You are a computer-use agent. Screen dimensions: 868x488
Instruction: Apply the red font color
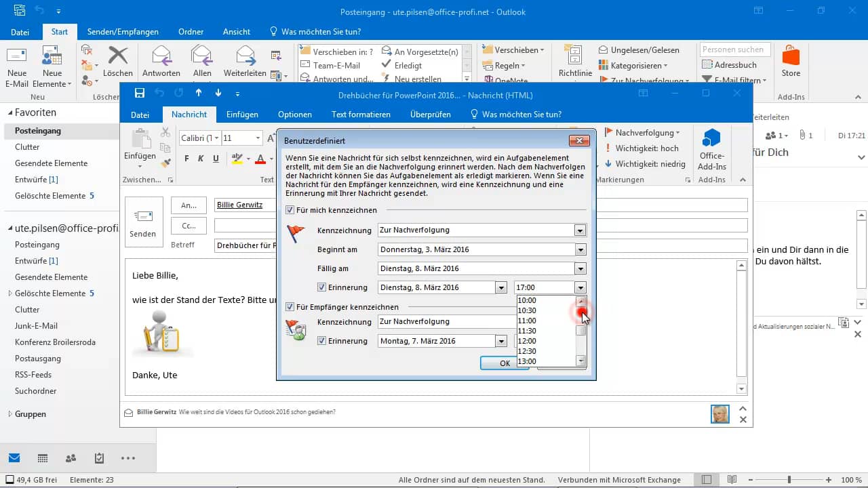[x=261, y=159]
